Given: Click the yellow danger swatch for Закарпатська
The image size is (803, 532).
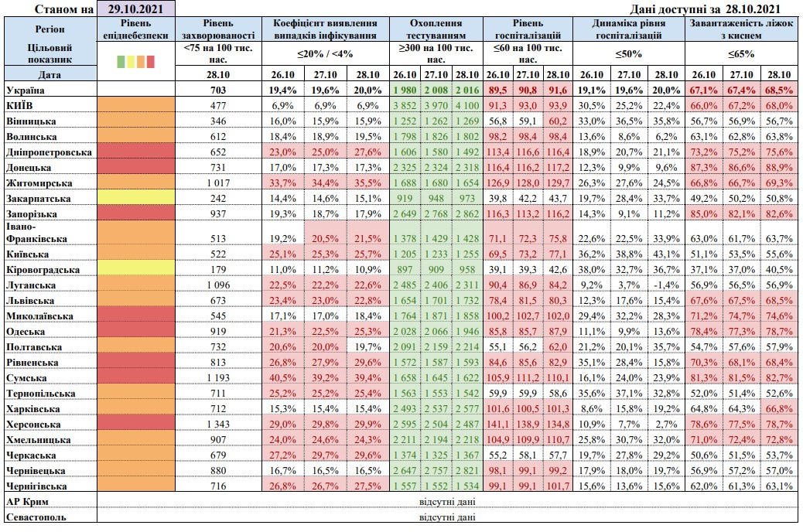Looking at the screenshot, I should coord(136,198).
